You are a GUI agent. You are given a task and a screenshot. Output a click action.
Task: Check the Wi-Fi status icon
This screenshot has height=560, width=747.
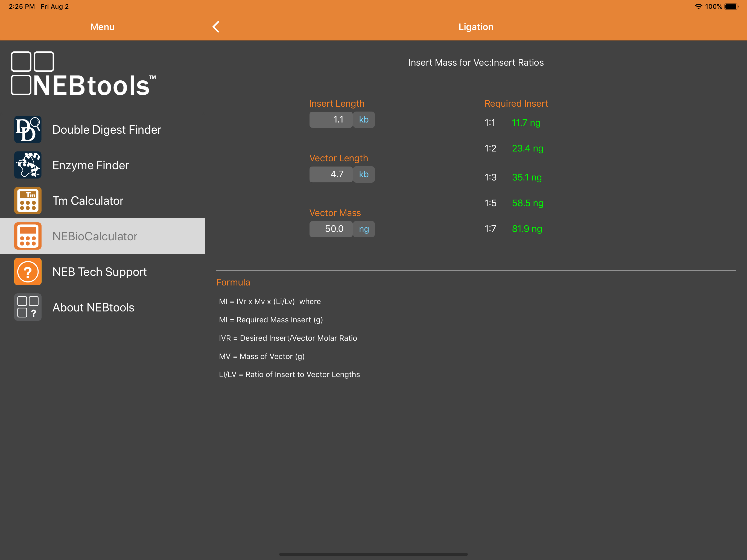pos(698,6)
